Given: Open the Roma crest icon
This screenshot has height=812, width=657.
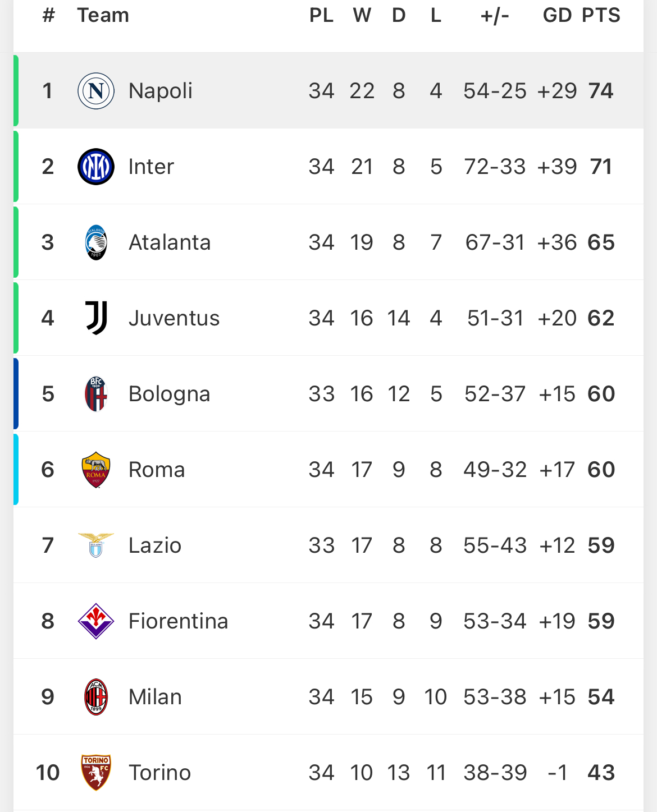Looking at the screenshot, I should (x=96, y=470).
